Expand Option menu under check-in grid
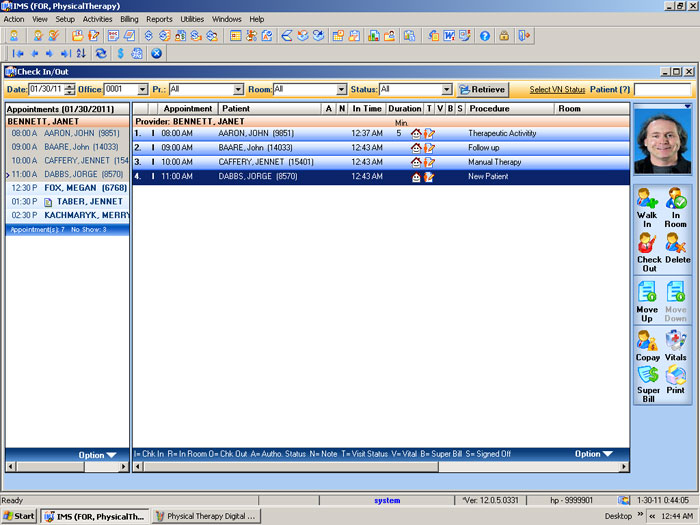 pyautogui.click(x=593, y=454)
